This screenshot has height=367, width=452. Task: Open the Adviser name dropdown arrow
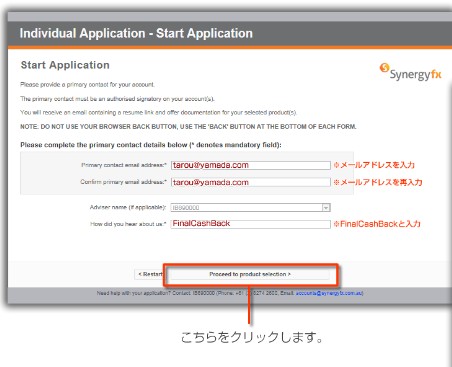[x=326, y=208]
